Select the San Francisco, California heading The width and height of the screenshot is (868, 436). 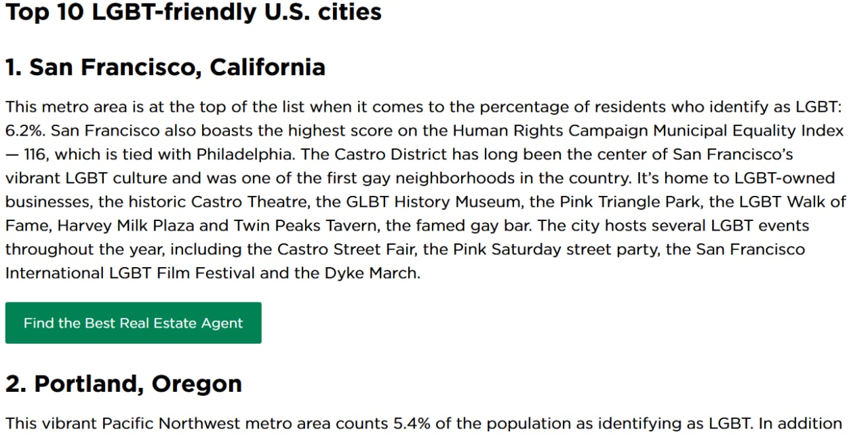(x=165, y=67)
